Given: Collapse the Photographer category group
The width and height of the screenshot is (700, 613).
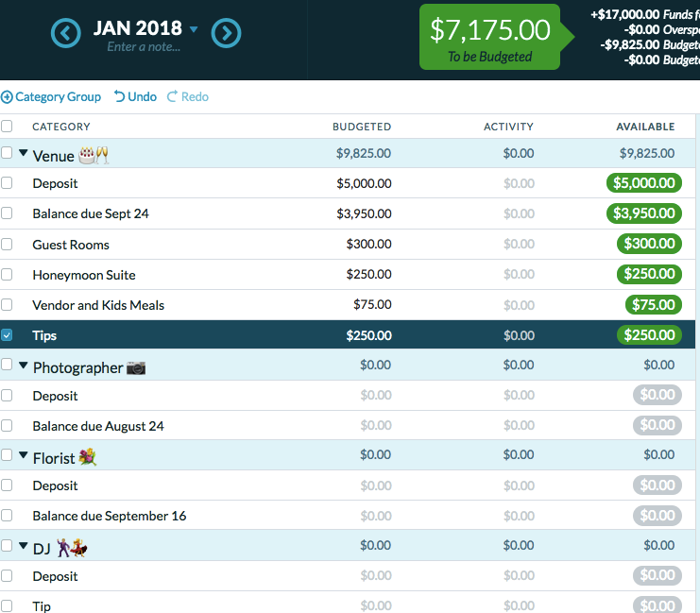Looking at the screenshot, I should click(24, 365).
